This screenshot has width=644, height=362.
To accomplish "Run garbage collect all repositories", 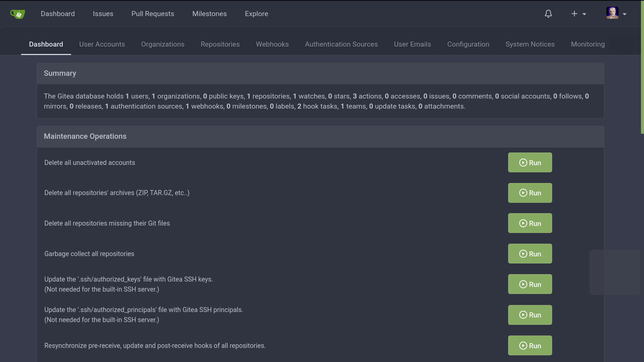I will pyautogui.click(x=530, y=254).
